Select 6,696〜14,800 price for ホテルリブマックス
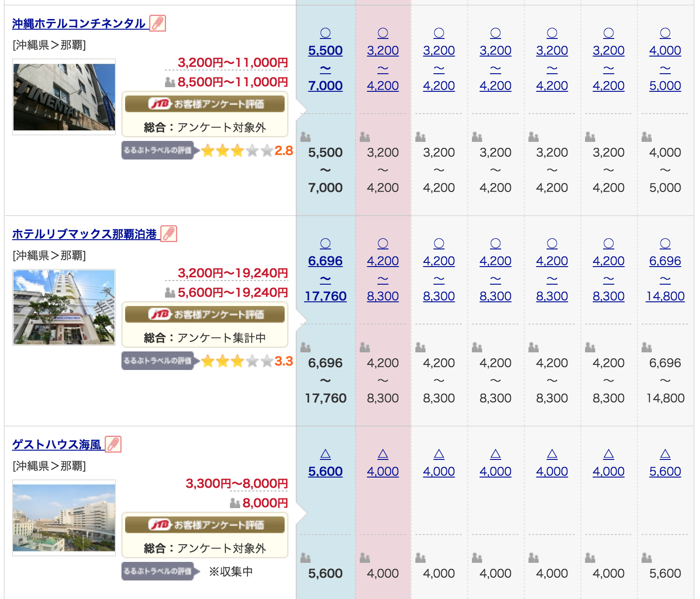 pos(665,270)
